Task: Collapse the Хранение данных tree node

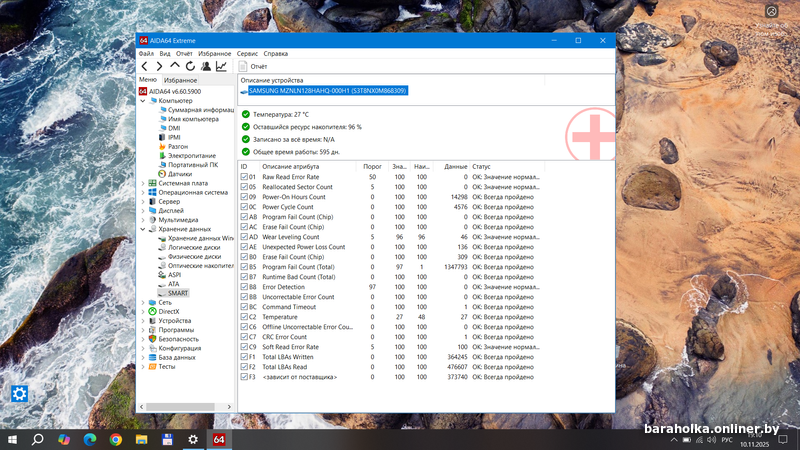Action: pos(142,229)
